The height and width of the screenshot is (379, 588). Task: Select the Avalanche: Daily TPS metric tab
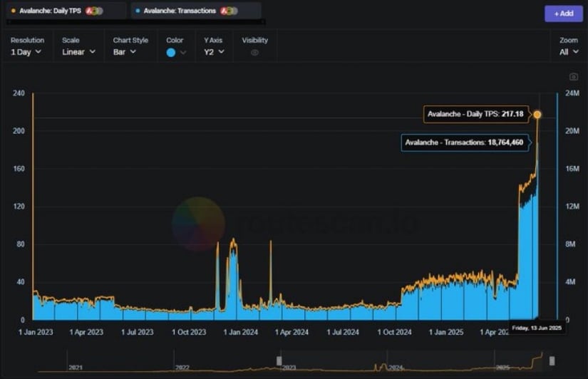[x=66, y=11]
